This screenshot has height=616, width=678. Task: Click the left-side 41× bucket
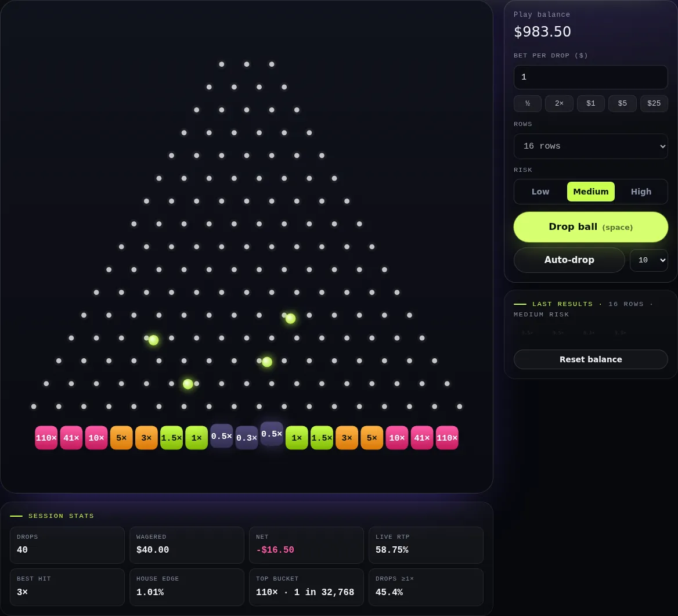(x=71, y=438)
